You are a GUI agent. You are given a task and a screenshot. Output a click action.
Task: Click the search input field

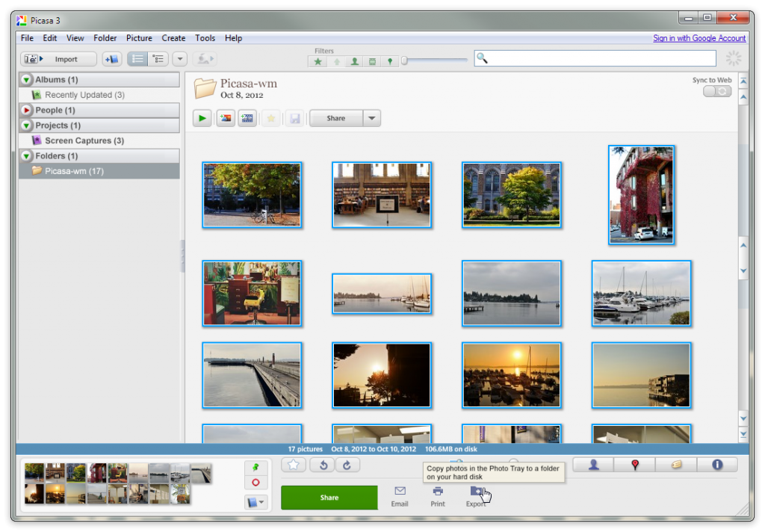click(x=595, y=58)
